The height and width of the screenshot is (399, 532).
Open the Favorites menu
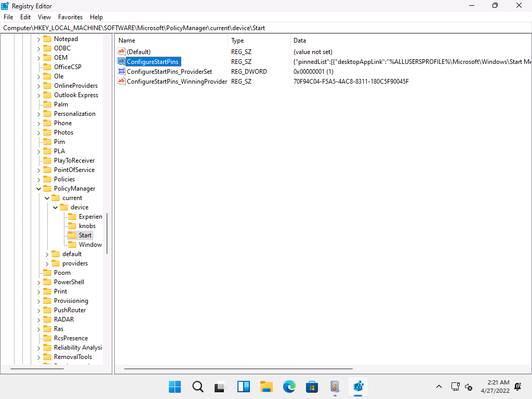click(x=70, y=17)
